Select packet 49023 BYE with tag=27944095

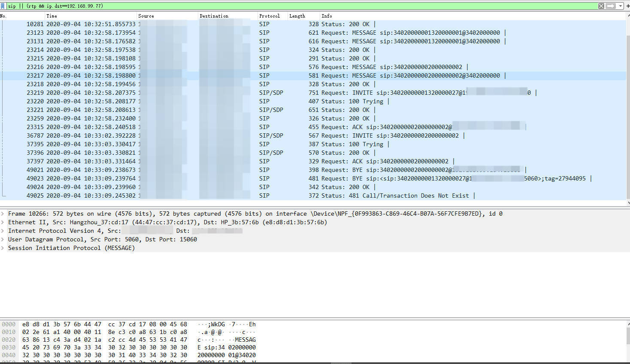(x=313, y=178)
